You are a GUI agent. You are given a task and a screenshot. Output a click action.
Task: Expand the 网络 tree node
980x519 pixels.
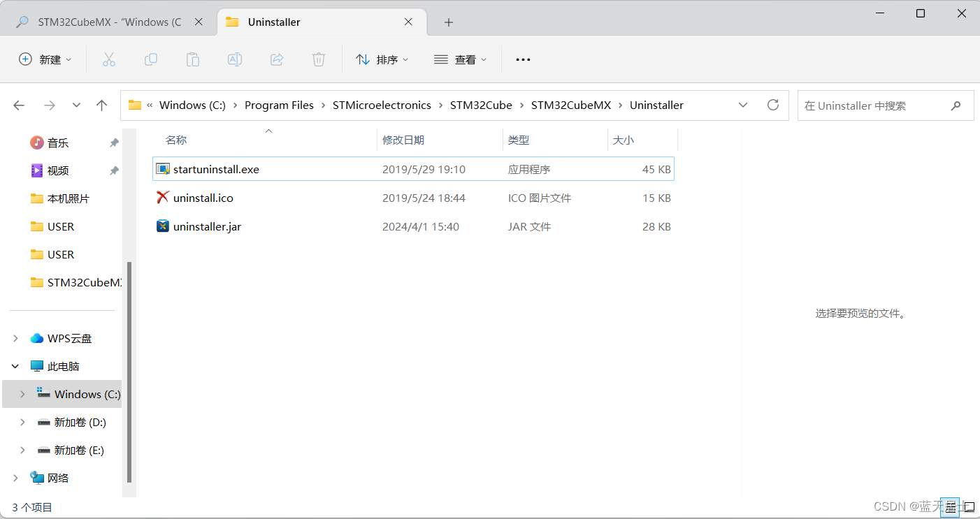pyautogui.click(x=15, y=478)
